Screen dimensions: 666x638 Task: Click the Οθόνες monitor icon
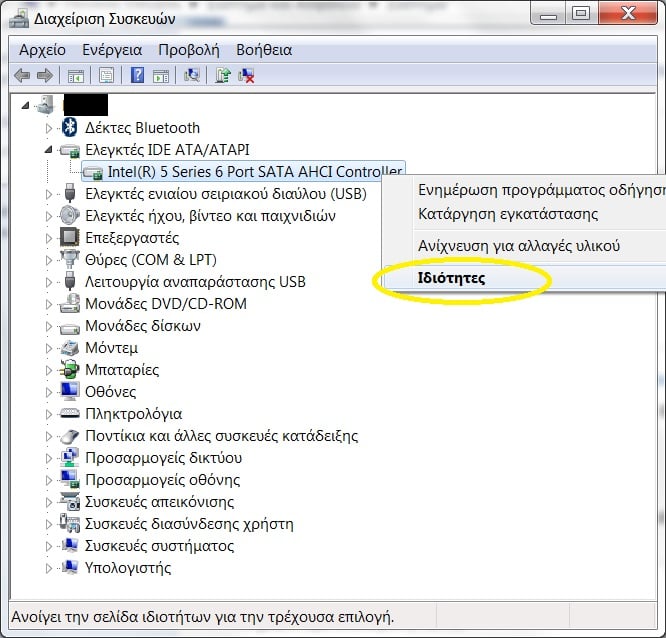70,391
